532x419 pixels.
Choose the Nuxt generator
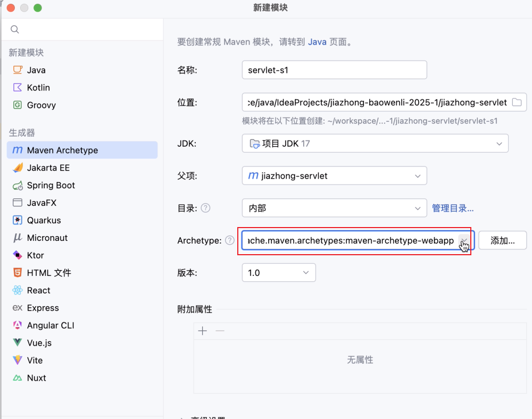coord(82,378)
